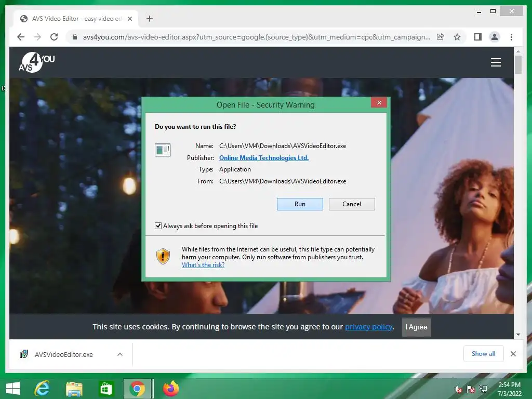Click the lock icon in address bar
532x399 pixels.
pos(75,37)
